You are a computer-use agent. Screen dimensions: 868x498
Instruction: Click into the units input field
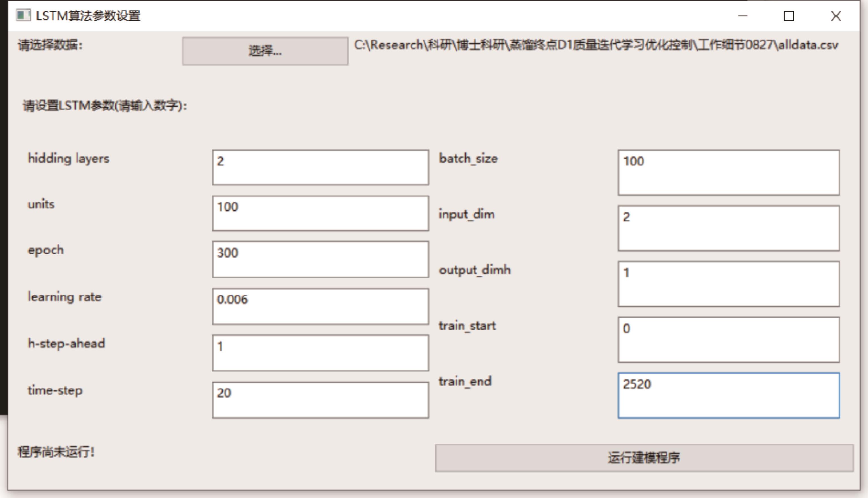[320, 213]
